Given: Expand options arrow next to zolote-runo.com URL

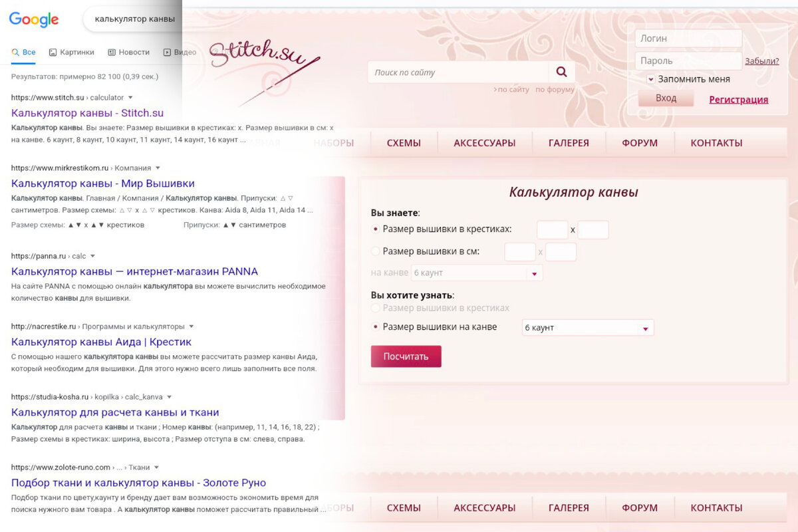Looking at the screenshot, I should click(x=156, y=467).
